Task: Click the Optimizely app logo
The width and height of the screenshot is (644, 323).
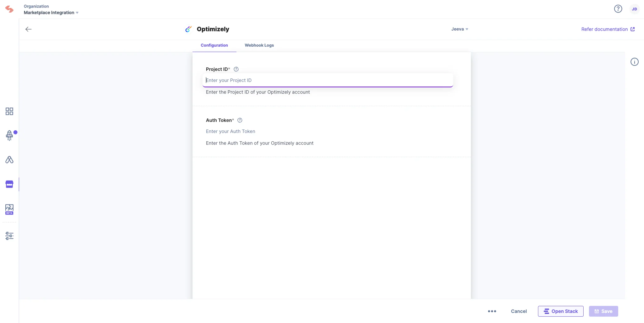Action: (188, 29)
